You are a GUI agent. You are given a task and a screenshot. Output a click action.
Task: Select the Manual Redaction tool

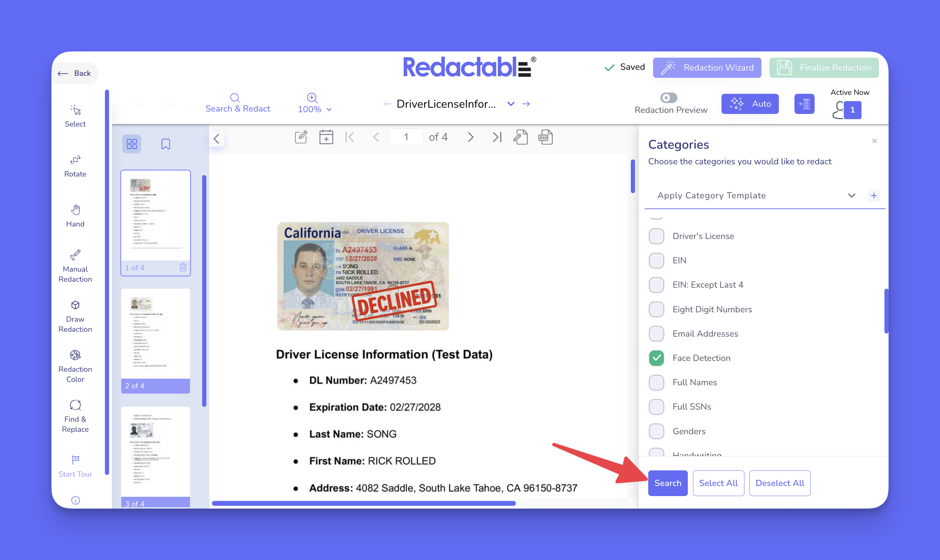tap(75, 266)
